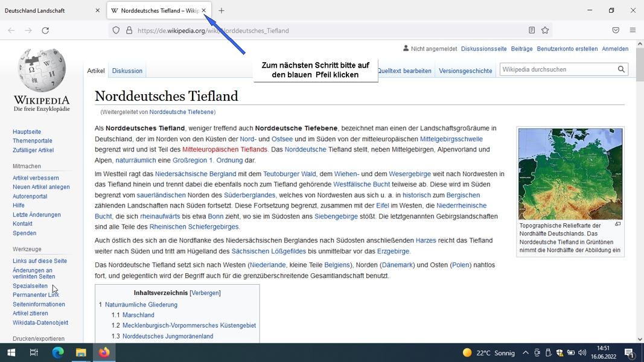The height and width of the screenshot is (362, 644).
Task: Open the Diskussion tab of the article
Action: click(127, 71)
